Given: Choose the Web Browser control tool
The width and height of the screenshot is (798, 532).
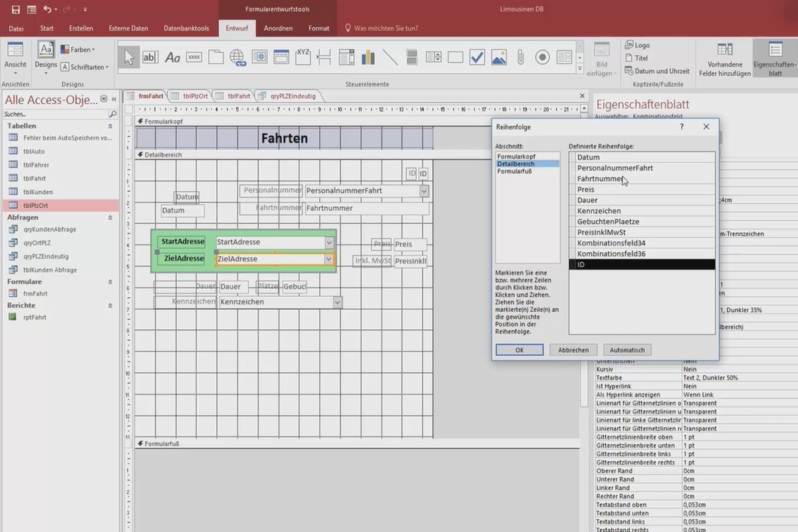Looking at the screenshot, I should [x=259, y=58].
